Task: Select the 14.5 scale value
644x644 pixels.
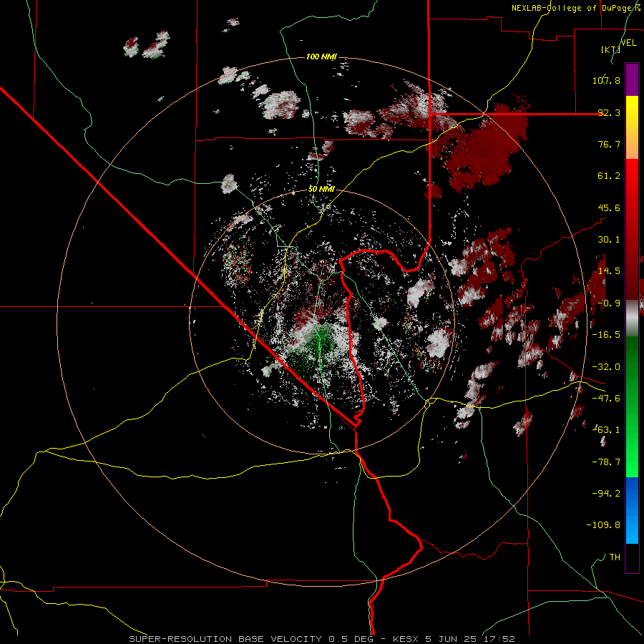Action: pyautogui.click(x=609, y=271)
